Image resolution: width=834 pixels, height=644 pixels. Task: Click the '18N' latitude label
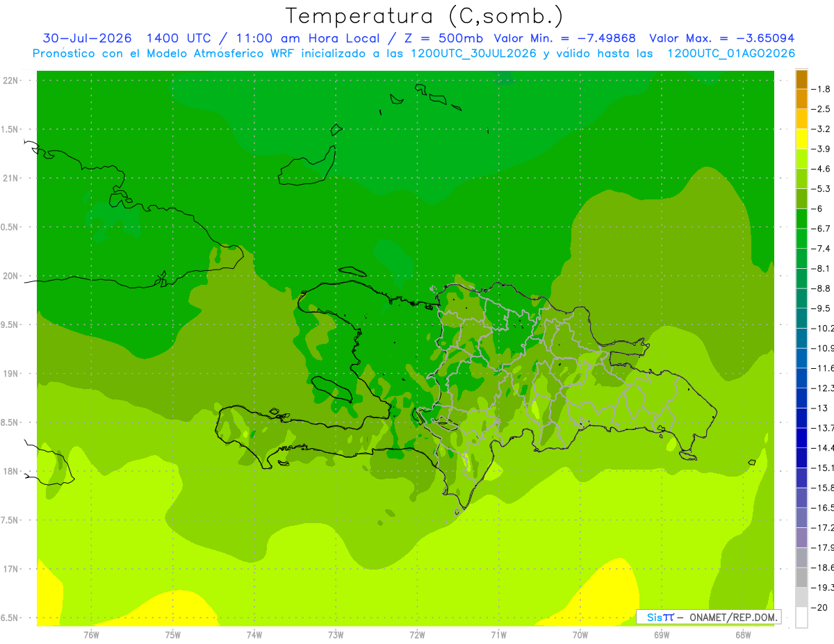[11, 471]
